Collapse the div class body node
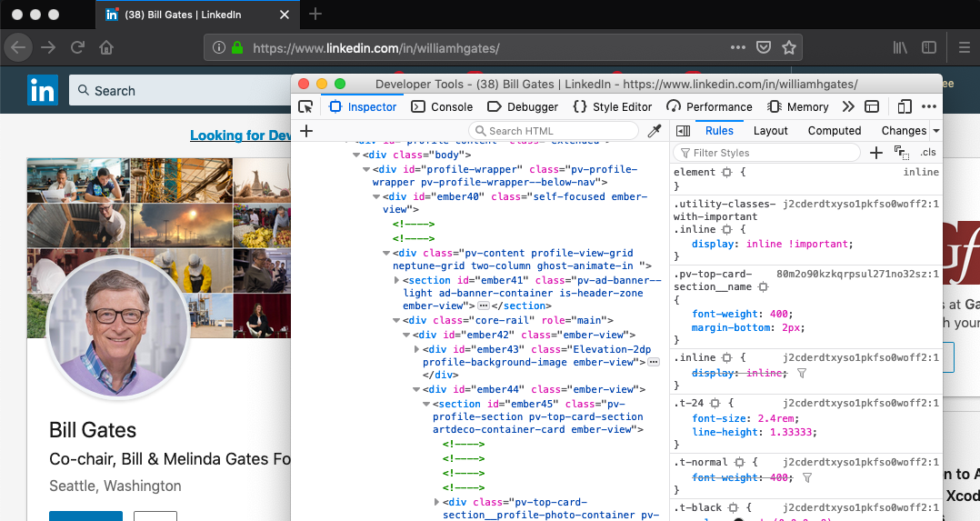This screenshot has width=980, height=521. pos(356,155)
